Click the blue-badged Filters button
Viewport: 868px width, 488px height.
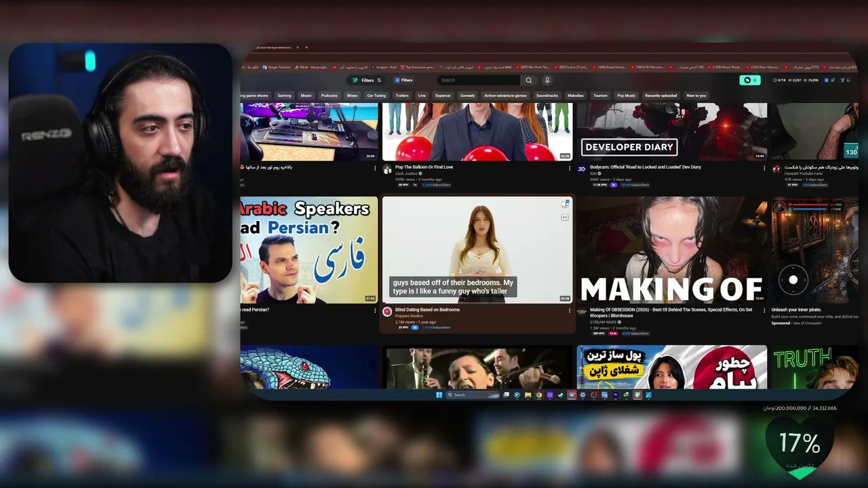tap(403, 80)
